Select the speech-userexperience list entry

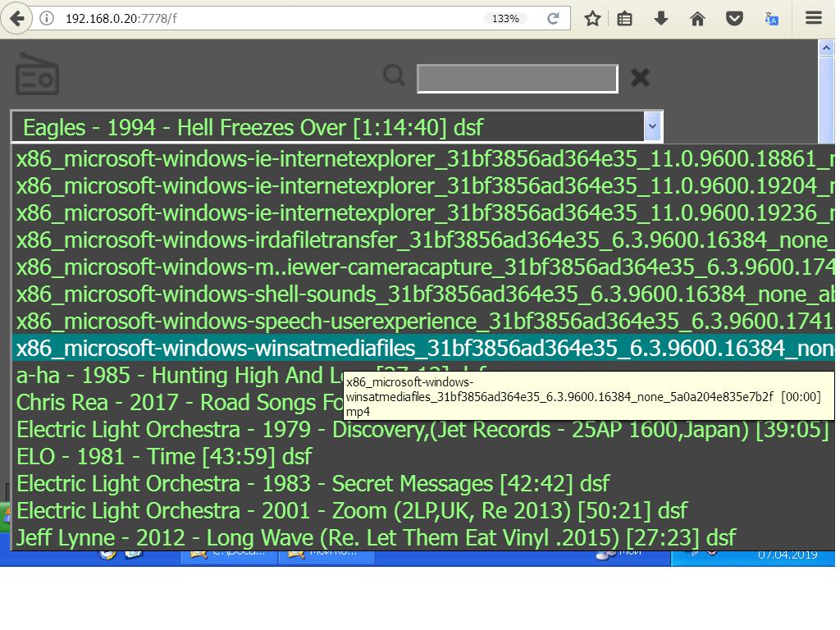pyautogui.click(x=423, y=322)
